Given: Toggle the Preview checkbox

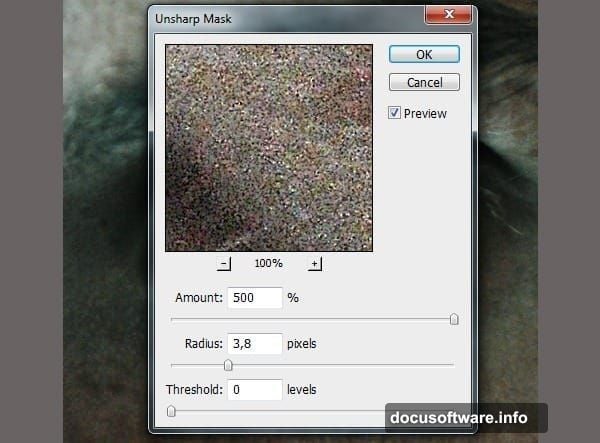Looking at the screenshot, I should 394,113.
